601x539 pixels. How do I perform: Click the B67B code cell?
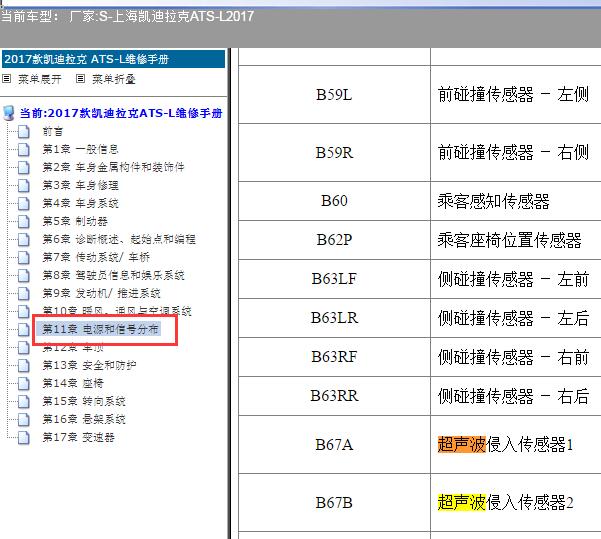[x=334, y=503]
